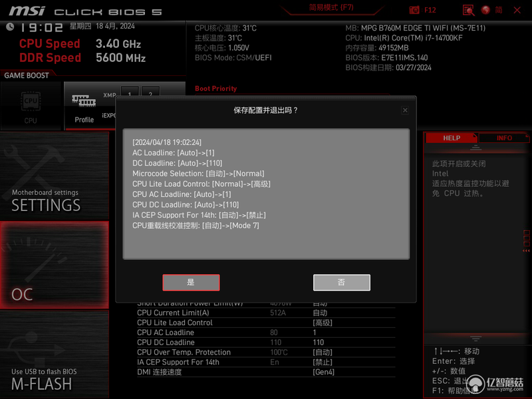Open the CPU Over Temp. Protection [自动] dropdown
The image size is (532, 399).
(x=323, y=352)
